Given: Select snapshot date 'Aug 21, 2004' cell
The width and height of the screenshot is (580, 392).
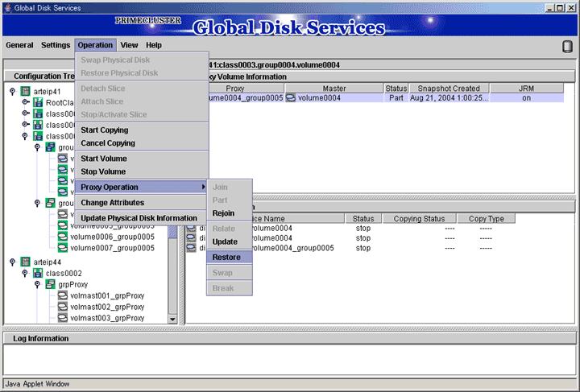Looking at the screenshot, I should pos(449,98).
